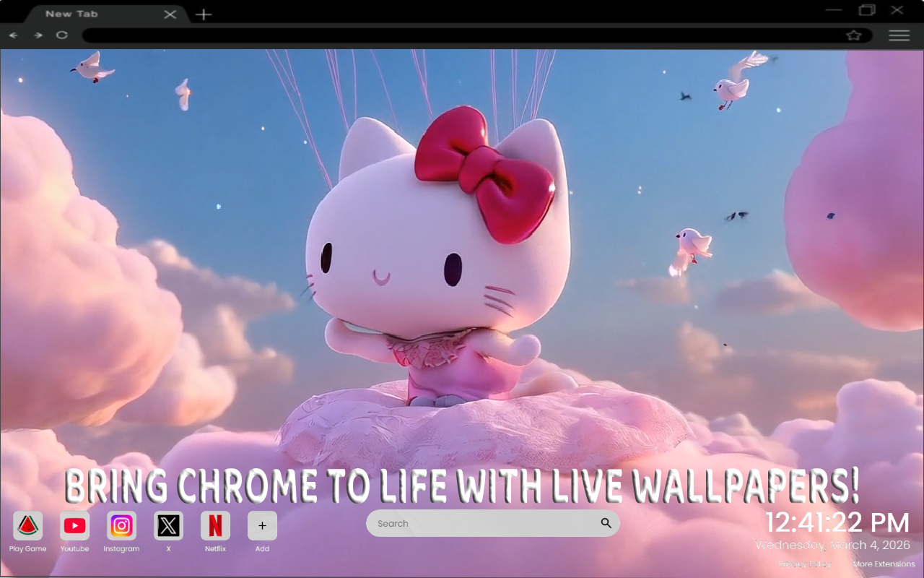Open the Netflix shortcut icon
The height and width of the screenshot is (578, 924).
215,526
